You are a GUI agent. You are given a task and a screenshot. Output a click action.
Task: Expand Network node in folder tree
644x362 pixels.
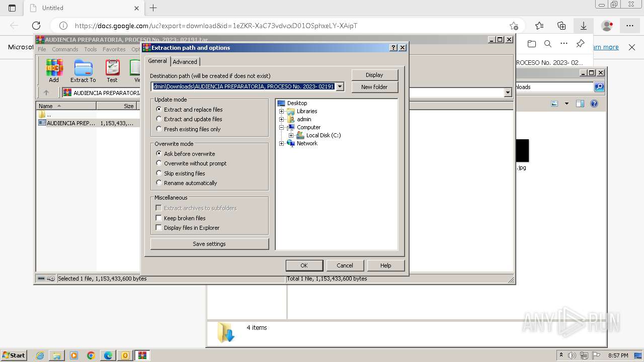point(282,143)
